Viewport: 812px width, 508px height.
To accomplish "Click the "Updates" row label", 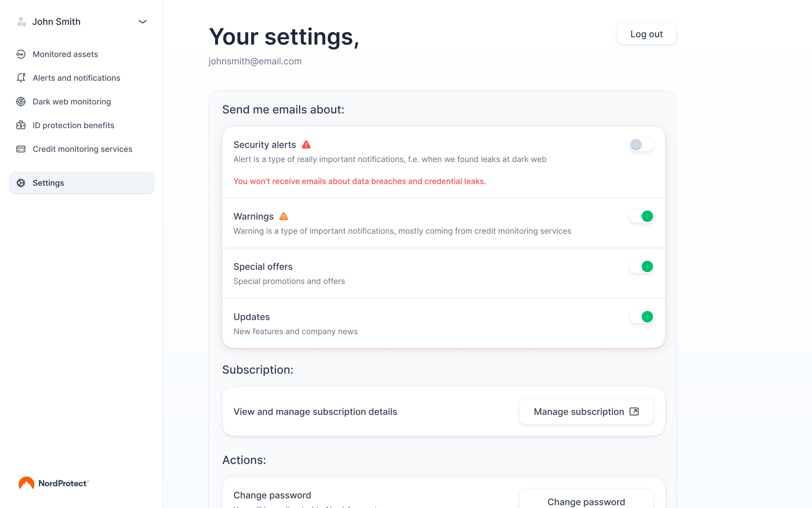I will coord(252,317).
